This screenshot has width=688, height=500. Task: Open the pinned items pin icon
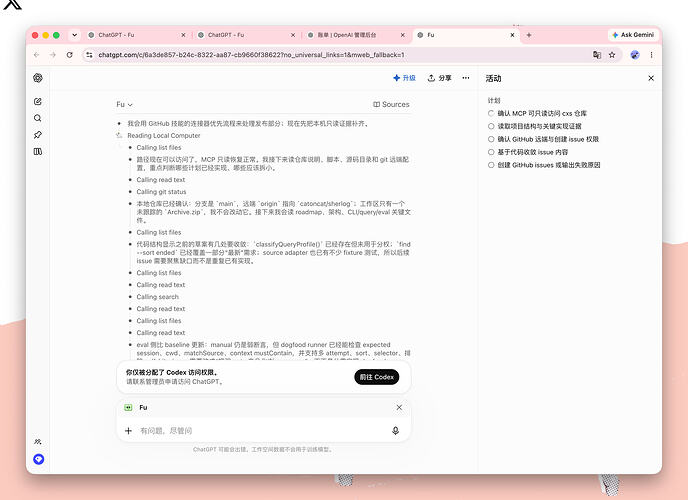38,135
